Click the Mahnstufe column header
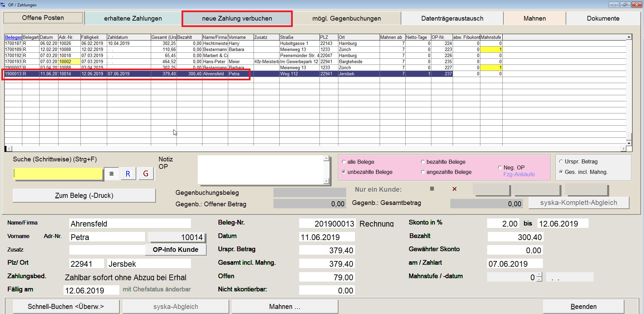644x314 pixels. (491, 37)
